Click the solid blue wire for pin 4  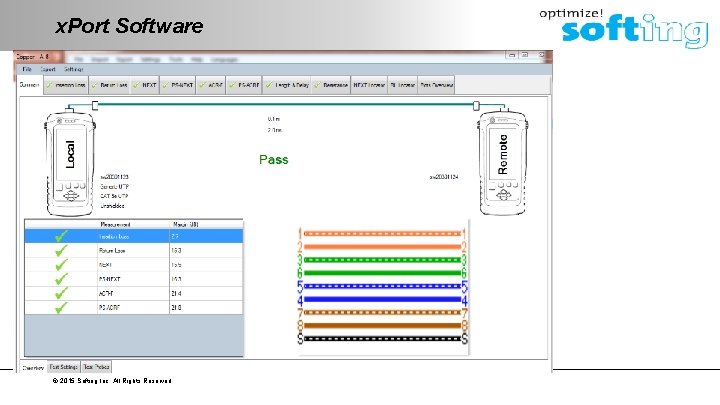click(382, 299)
